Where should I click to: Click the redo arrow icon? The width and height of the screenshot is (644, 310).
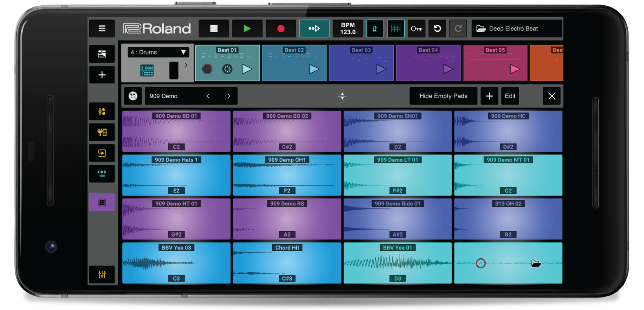click(458, 29)
